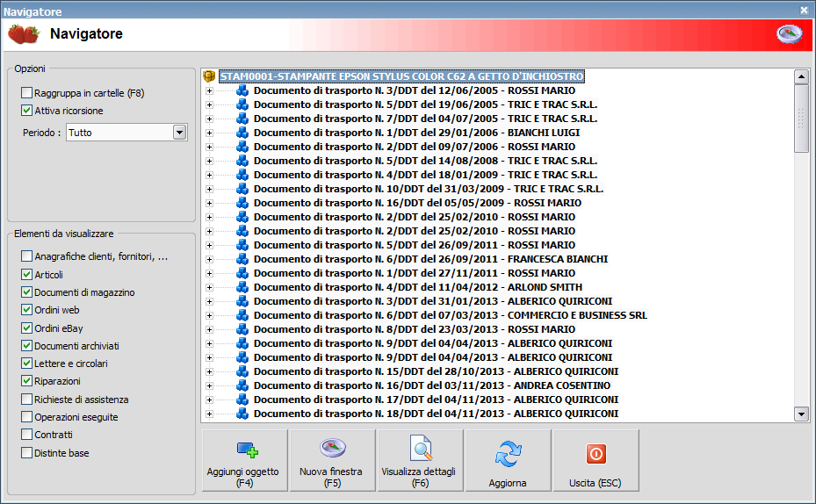
Task: Toggle the Ordini eBay checkbox
Action: (26, 328)
